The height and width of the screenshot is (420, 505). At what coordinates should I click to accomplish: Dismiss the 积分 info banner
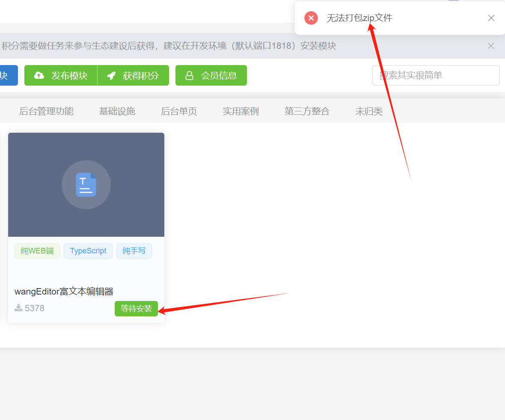pyautogui.click(x=490, y=46)
